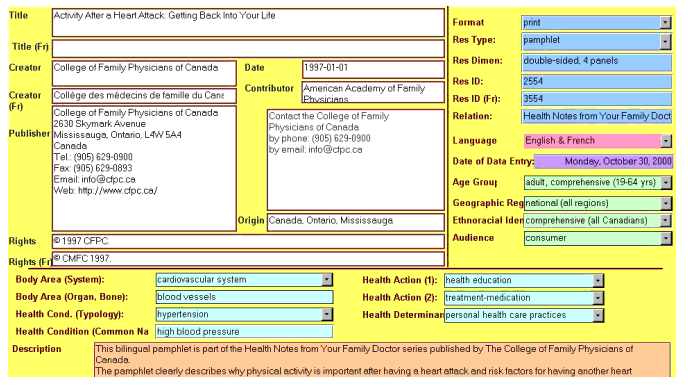Click 'Fax: (905) 629-0893' line

(93, 168)
